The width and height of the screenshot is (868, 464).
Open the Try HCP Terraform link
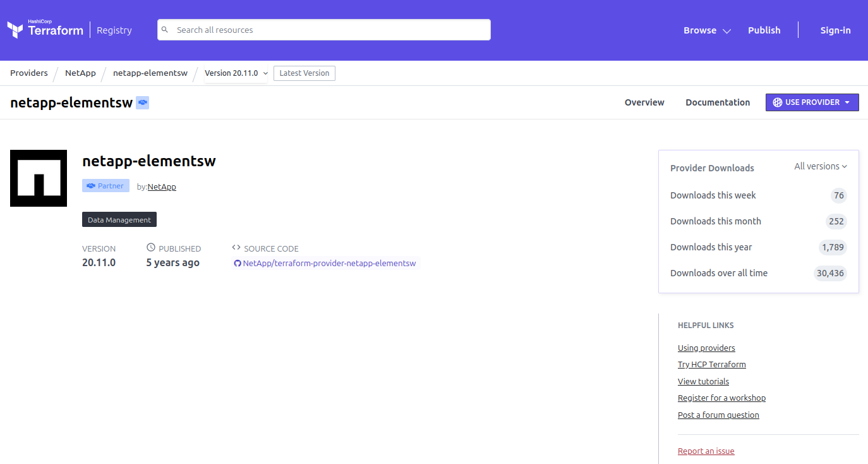(712, 365)
